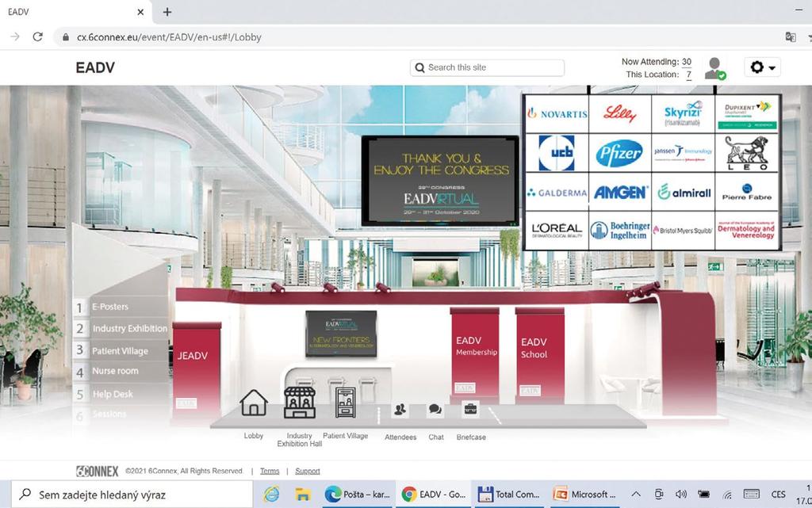Click the Wi-Fi network tray icon
Image resolution: width=812 pixels, height=508 pixels.
pos(728,495)
